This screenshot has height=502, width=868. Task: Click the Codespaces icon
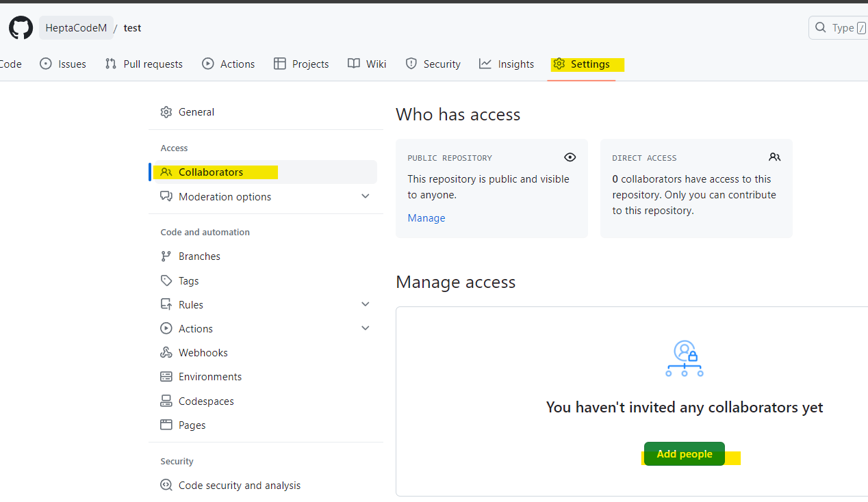click(x=166, y=401)
